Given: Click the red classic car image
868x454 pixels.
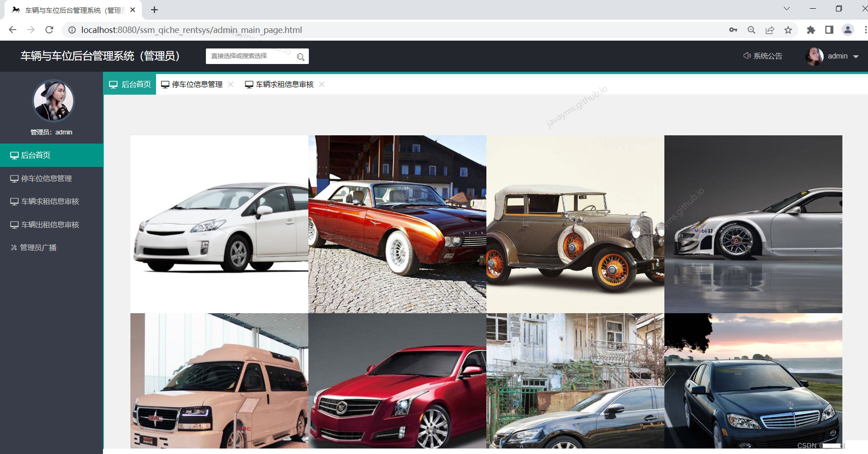Looking at the screenshot, I should point(397,224).
